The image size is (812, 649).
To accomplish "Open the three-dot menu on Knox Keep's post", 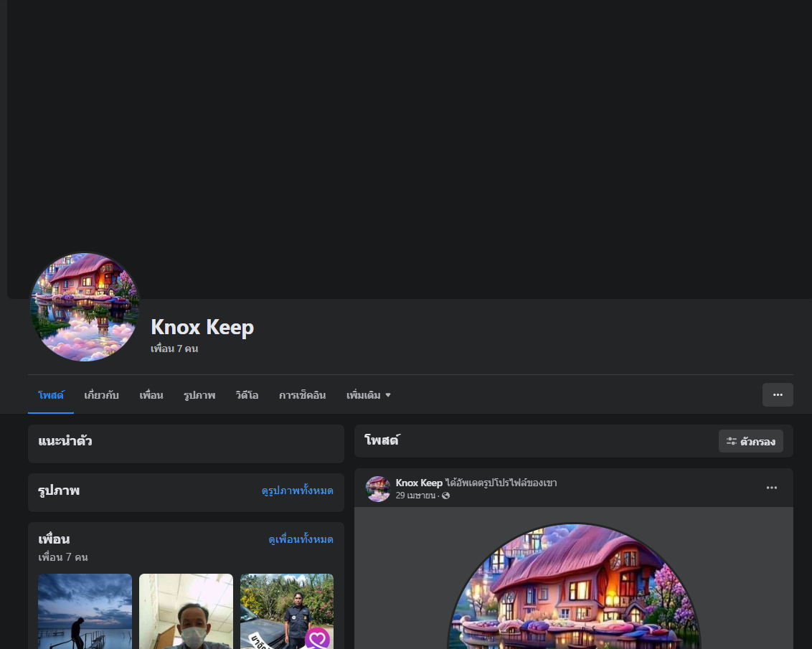I will coord(772,488).
